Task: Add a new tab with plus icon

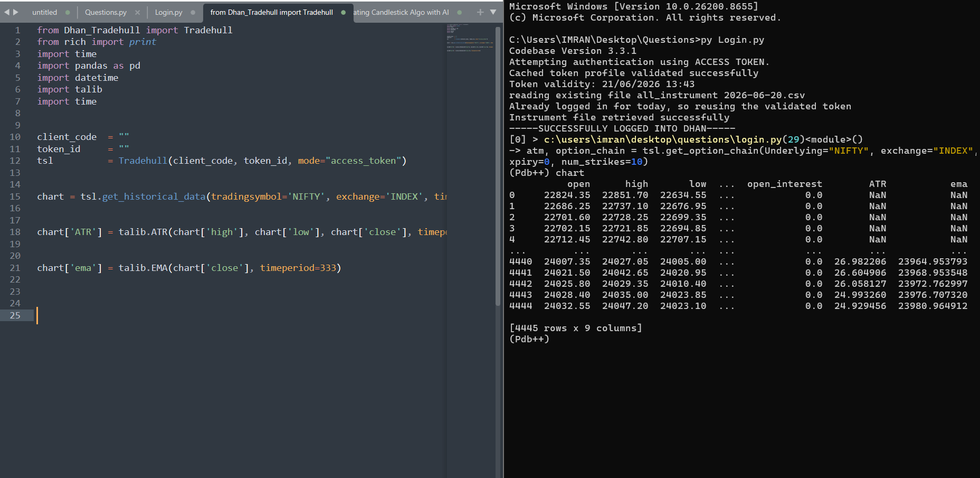Action: coord(480,12)
